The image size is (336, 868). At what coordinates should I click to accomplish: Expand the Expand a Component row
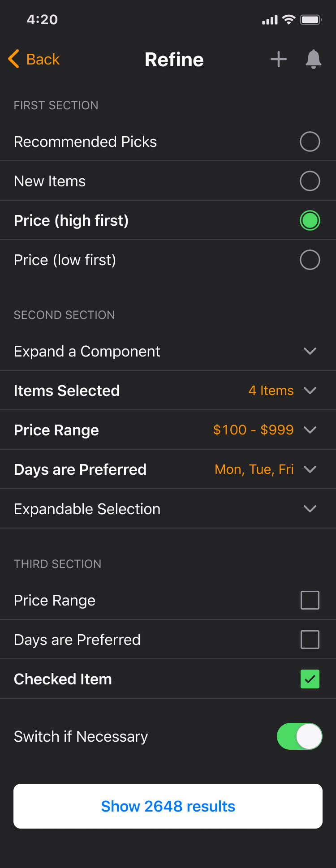310,351
